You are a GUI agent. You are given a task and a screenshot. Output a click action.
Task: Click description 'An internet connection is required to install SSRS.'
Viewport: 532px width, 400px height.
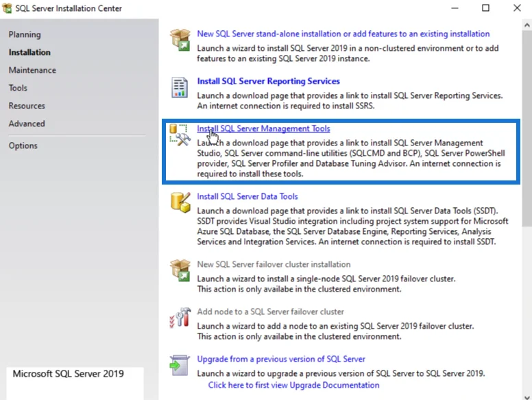[286, 106]
